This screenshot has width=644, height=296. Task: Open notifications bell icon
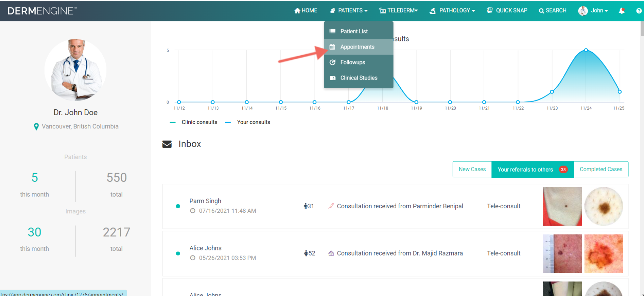point(621,11)
